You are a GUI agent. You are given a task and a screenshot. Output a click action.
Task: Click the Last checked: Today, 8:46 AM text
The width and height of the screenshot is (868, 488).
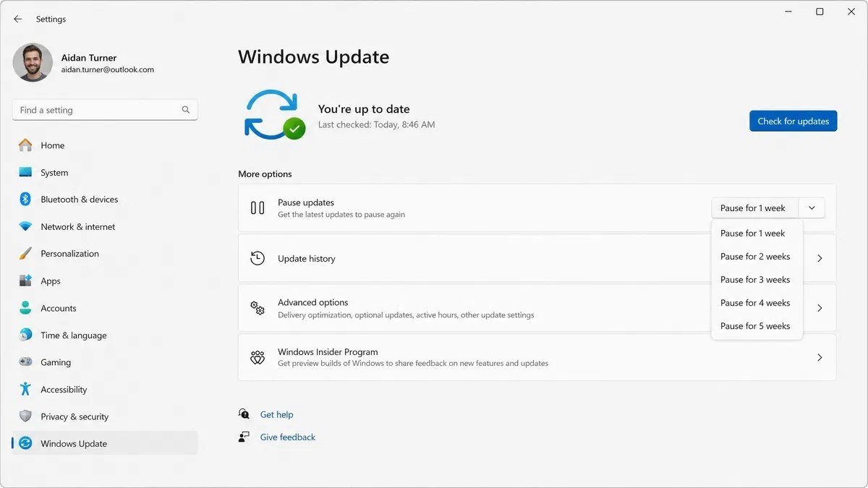377,124
